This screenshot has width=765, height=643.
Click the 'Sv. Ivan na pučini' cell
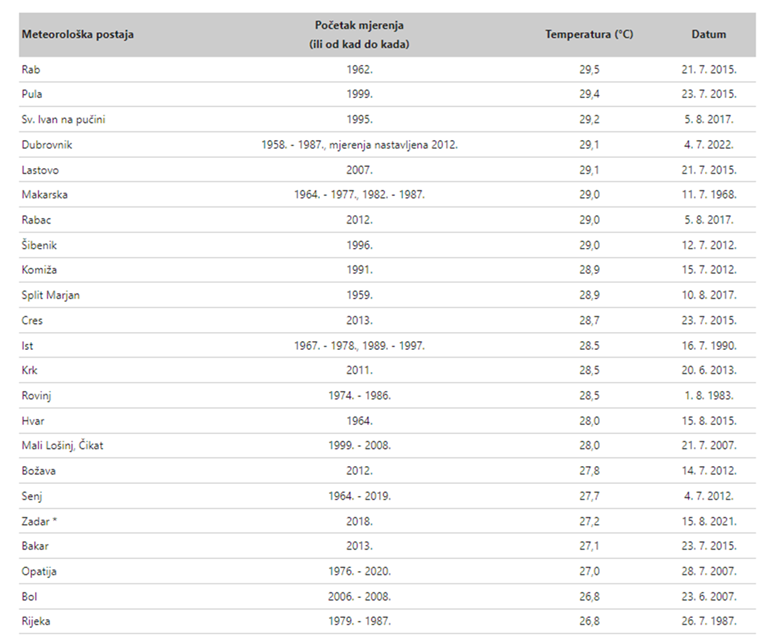63,120
